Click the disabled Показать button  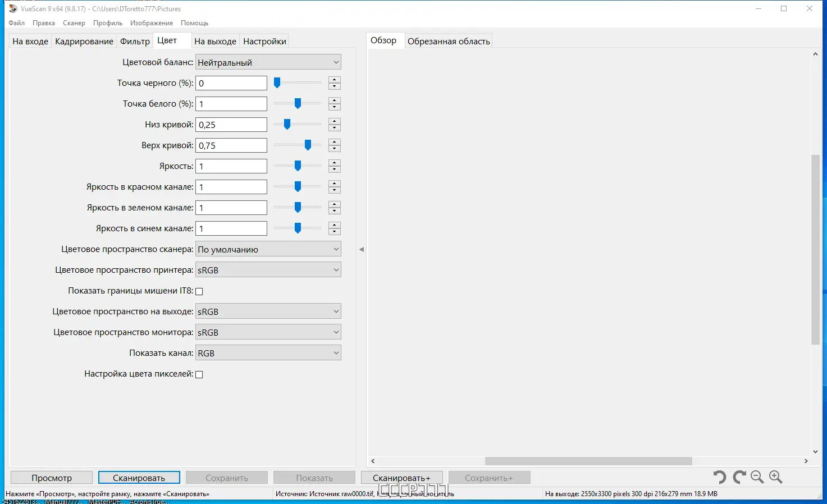coord(314,478)
